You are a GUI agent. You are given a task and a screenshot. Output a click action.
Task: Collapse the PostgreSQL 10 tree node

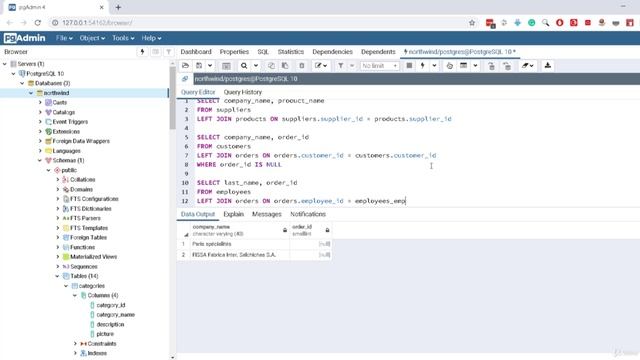pos(13,74)
